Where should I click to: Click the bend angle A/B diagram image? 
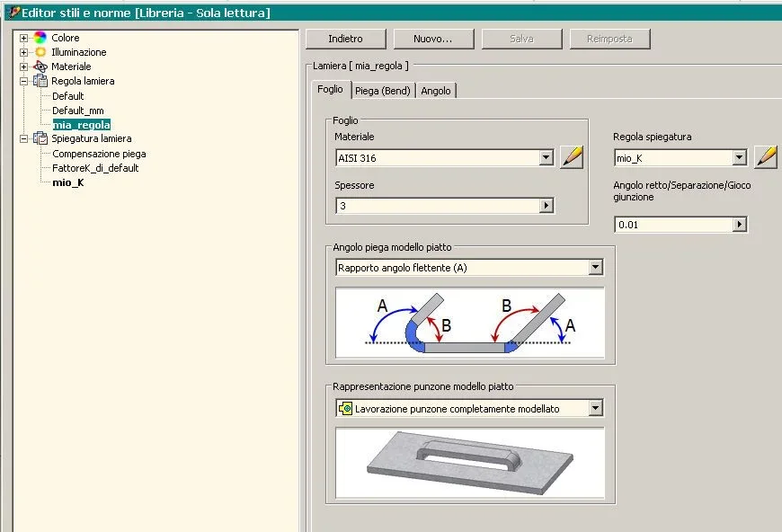tap(470, 323)
